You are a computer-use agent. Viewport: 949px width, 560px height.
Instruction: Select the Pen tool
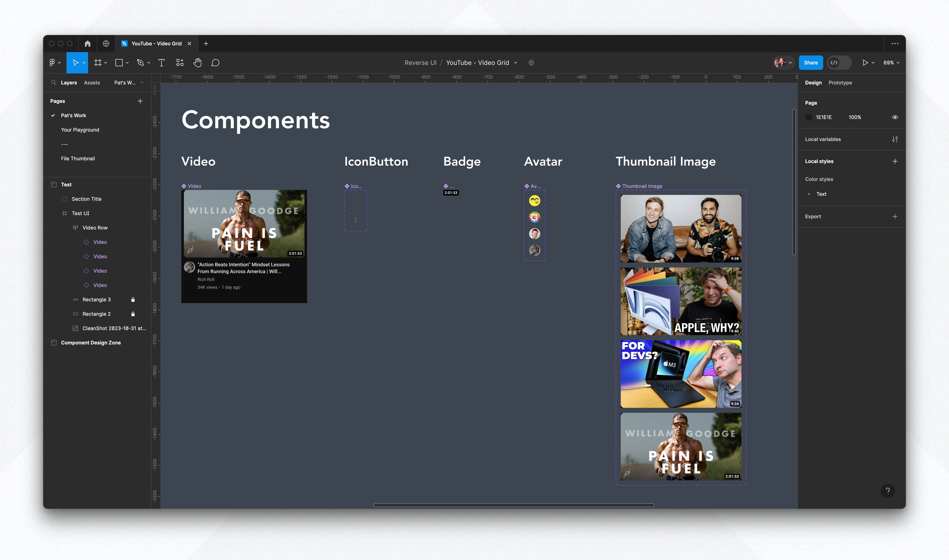140,63
